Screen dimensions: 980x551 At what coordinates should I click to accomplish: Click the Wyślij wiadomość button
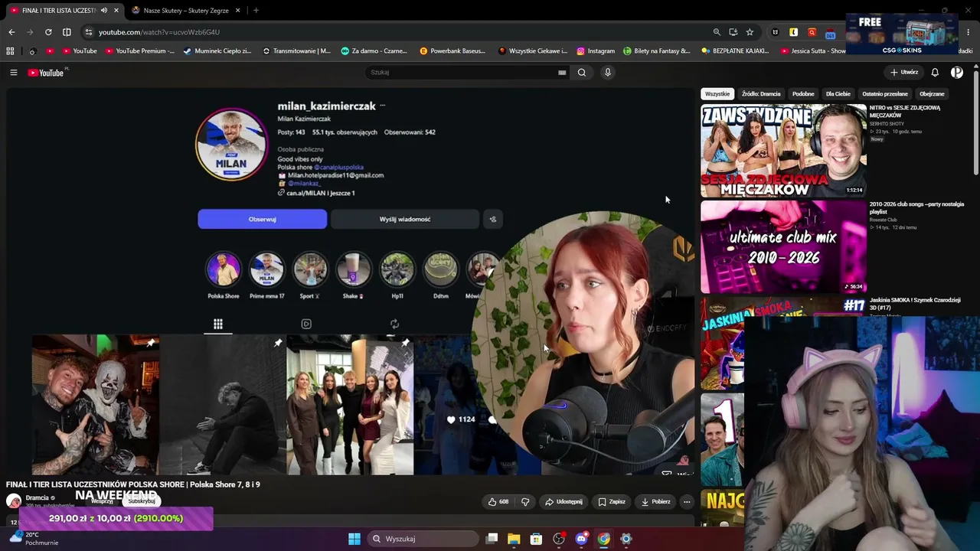pos(405,220)
